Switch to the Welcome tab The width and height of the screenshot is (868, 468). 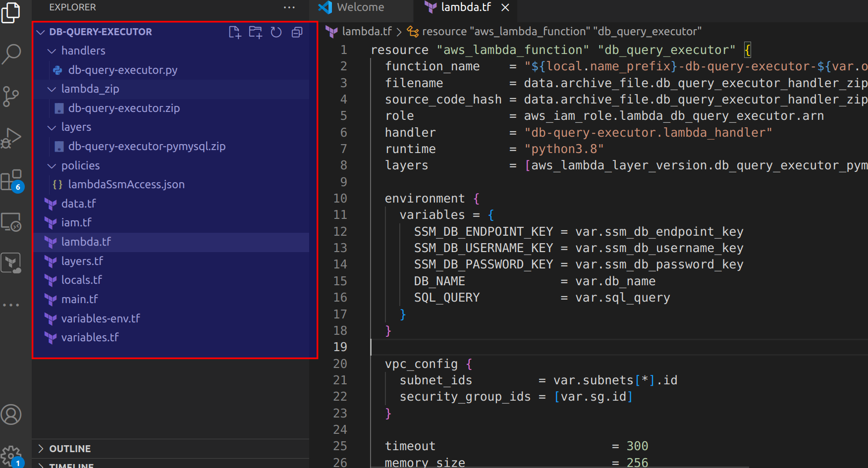pyautogui.click(x=360, y=7)
